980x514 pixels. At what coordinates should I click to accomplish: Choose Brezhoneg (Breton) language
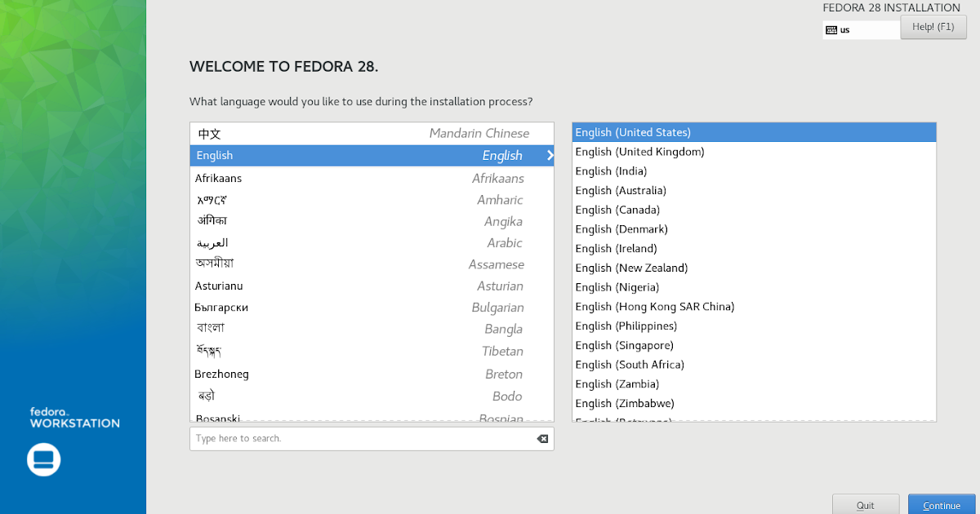coord(372,374)
